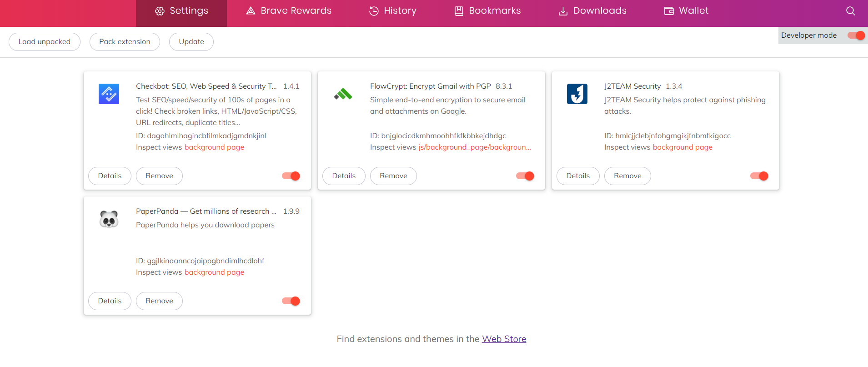868x367 pixels.
Task: Click the 'FlowCrypt: Encrypt Gmail with PGP' title
Action: [x=430, y=86]
